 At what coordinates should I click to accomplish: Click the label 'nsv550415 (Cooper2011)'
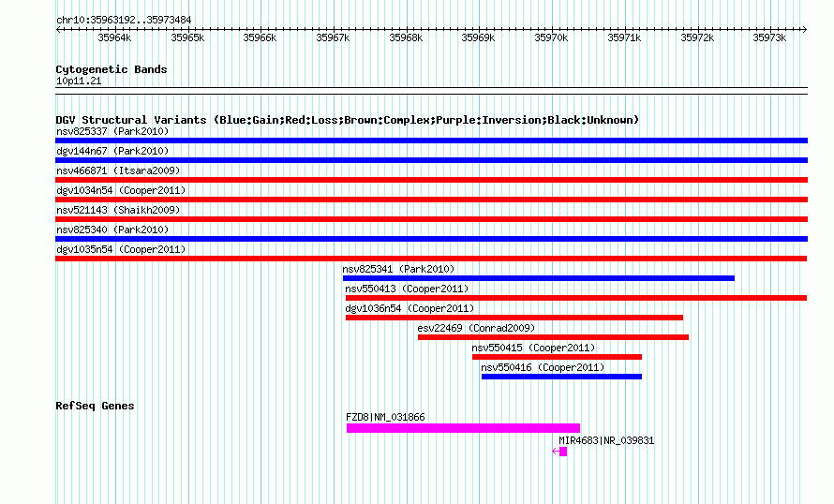pos(533,348)
